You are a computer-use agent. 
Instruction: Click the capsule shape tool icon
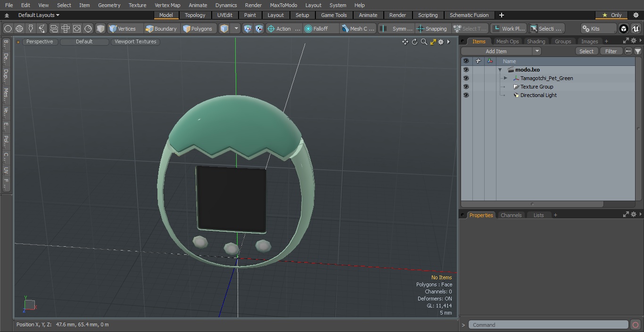pos(54,29)
